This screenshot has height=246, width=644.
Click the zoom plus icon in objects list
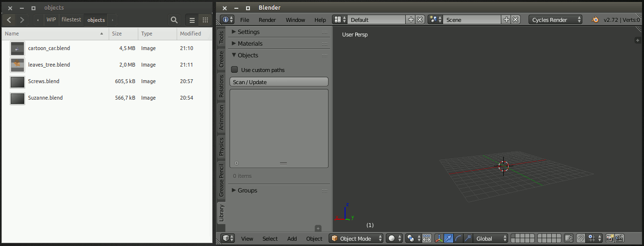point(237,163)
